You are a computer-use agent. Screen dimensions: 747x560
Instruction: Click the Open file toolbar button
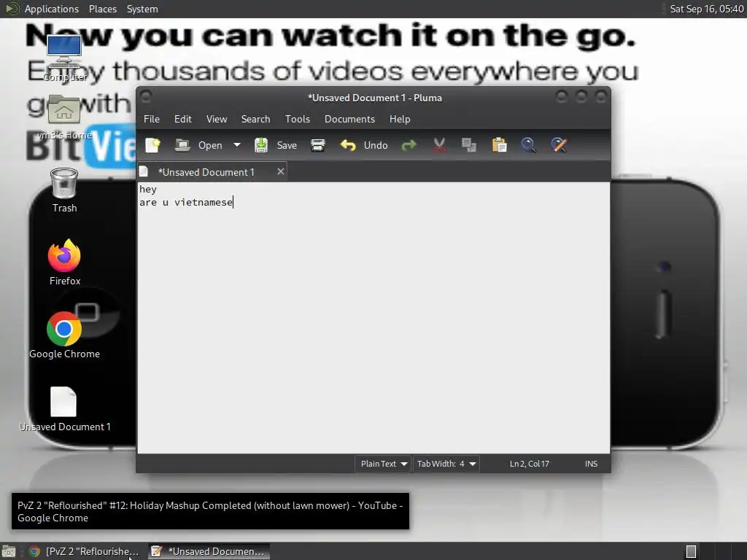point(198,145)
